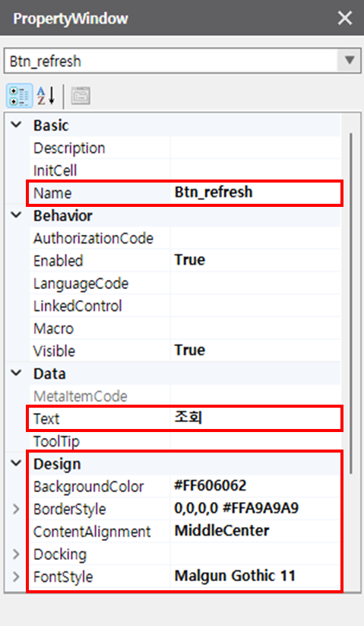Select the ContentAlignment MiddleCenter value
364x626 pixels.
(x=255, y=531)
